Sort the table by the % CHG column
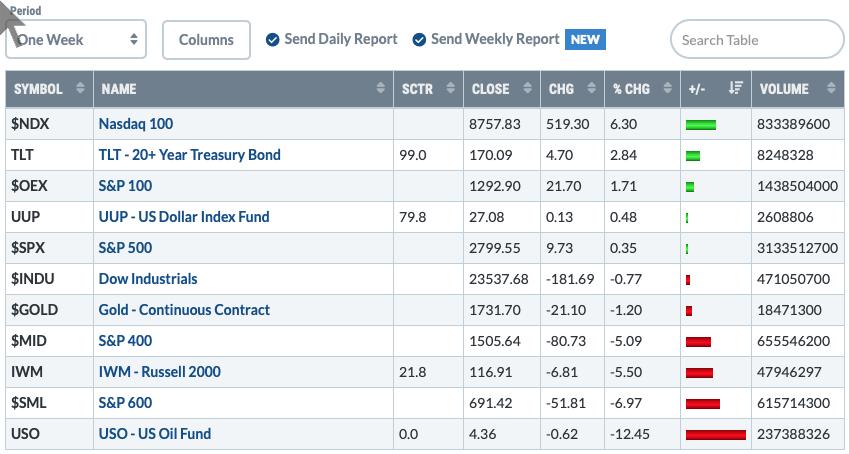The height and width of the screenshot is (454, 849). click(x=642, y=89)
